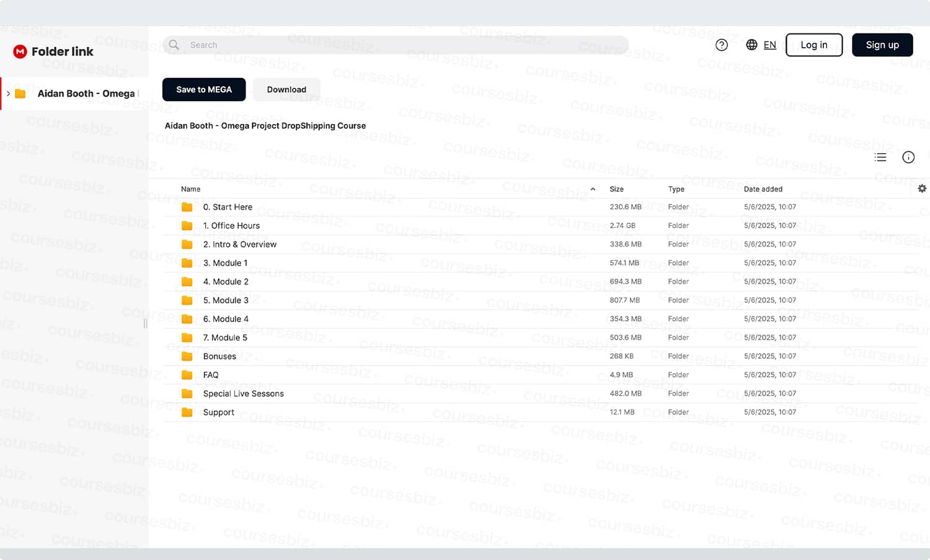Click the 230.6 MB size value

click(x=626, y=207)
